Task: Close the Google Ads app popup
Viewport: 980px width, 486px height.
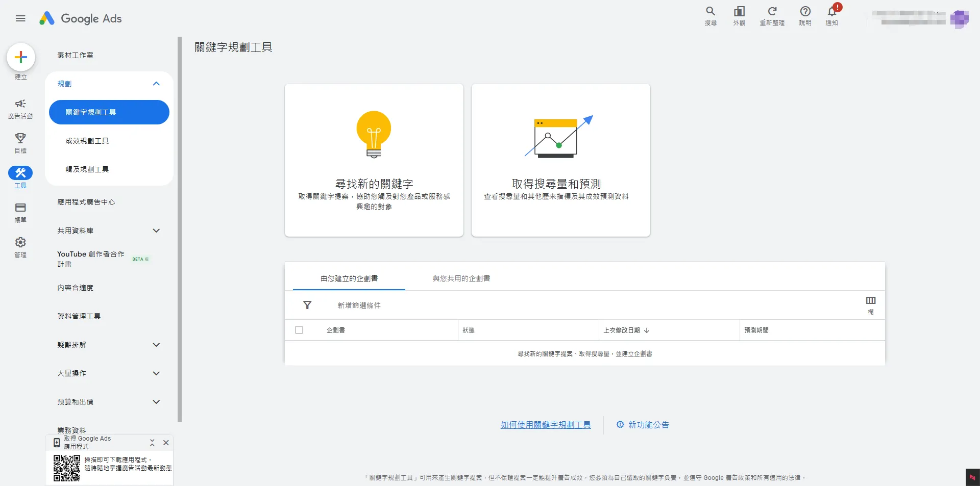Action: pyautogui.click(x=166, y=443)
